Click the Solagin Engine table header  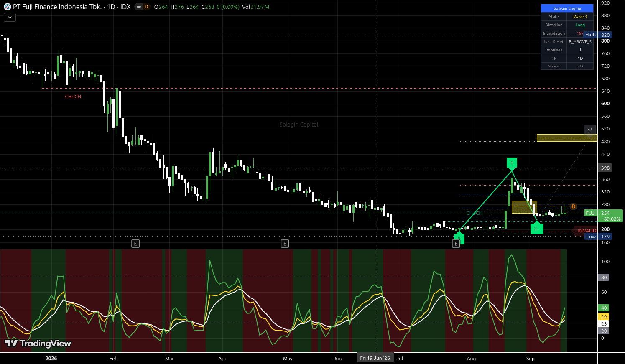[567, 8]
